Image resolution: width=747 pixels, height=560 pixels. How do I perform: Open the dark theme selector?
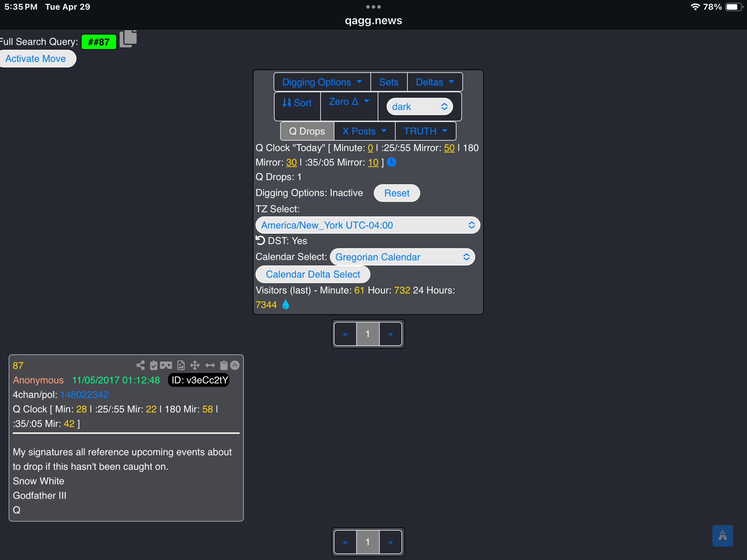point(419,107)
